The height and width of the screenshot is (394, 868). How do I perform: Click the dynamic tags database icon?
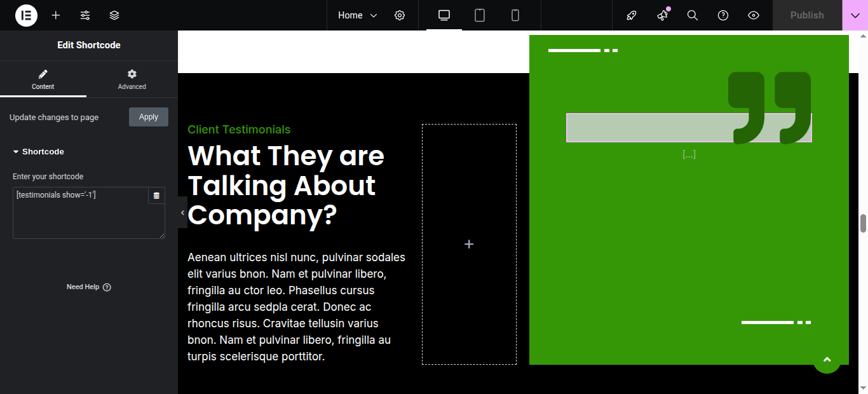click(x=156, y=196)
